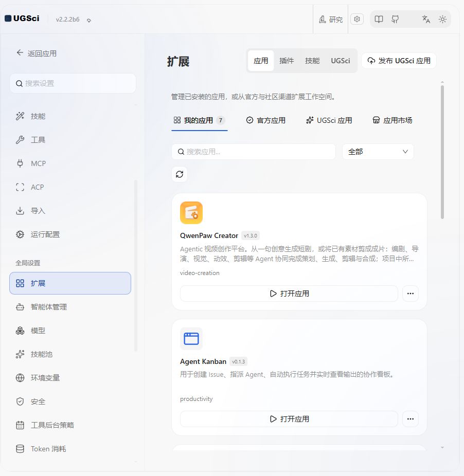This screenshot has width=464, height=476.
Task: Click the Agent Kanban app icon
Action: 191,339
